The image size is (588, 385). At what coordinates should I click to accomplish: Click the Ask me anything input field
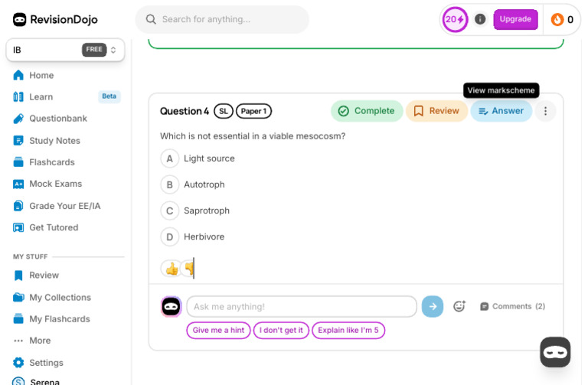coord(301,306)
